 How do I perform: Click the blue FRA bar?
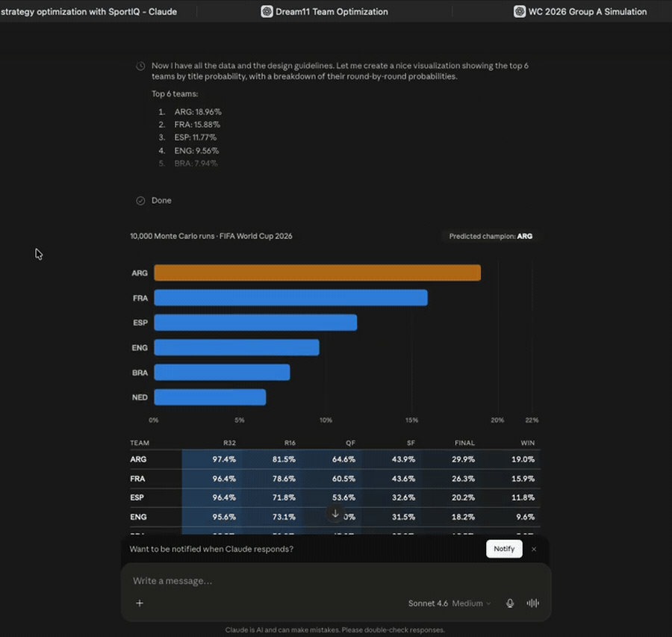(x=290, y=297)
